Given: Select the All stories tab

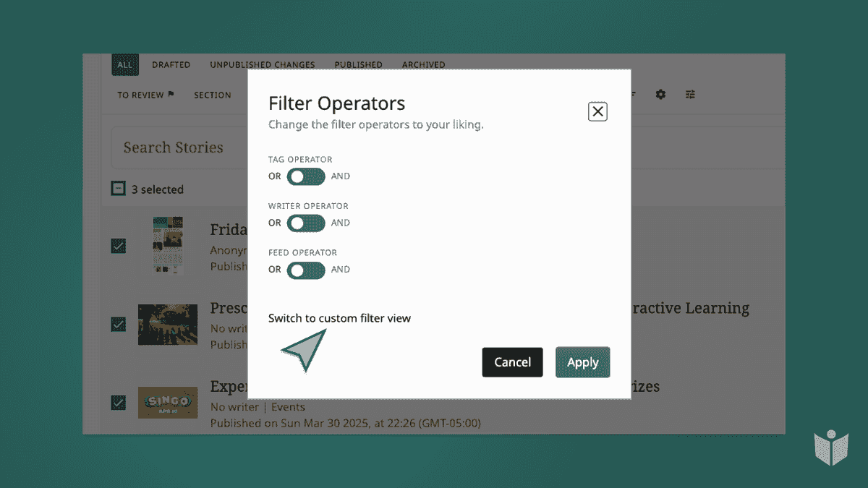Looking at the screenshot, I should 124,65.
